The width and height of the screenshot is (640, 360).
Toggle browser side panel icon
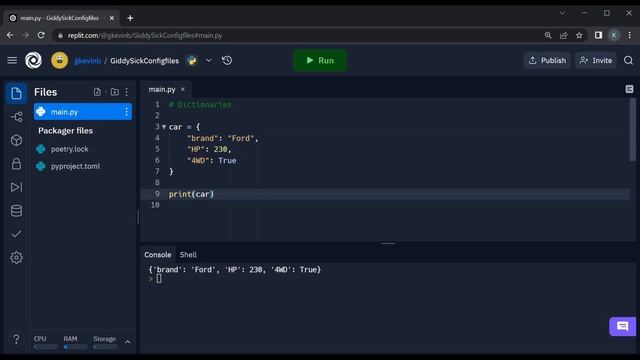coord(598,36)
